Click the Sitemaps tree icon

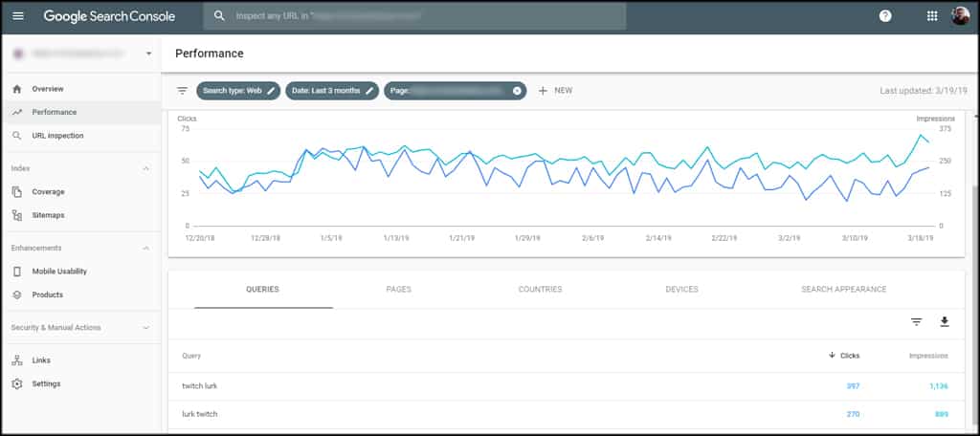pyautogui.click(x=17, y=215)
